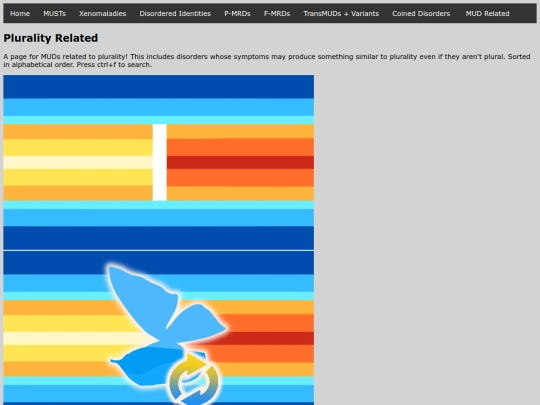Click the description text mentioning ctrl+f
Viewport: 540px width, 405px height.
click(267, 61)
